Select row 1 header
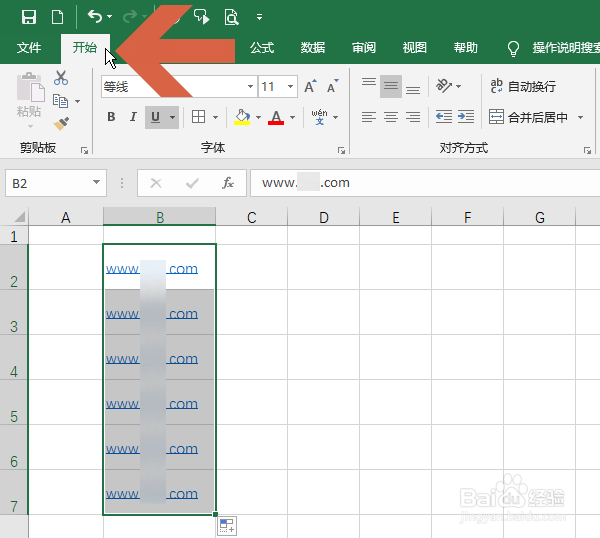 14,235
